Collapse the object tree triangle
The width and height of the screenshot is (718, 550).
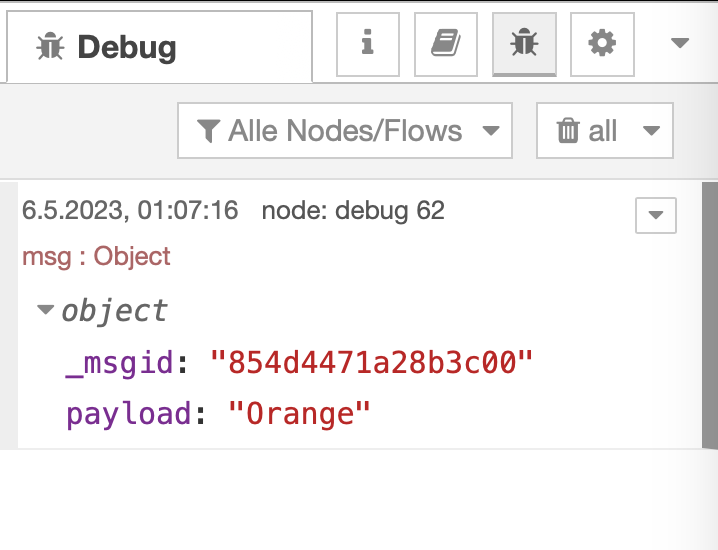point(45,310)
